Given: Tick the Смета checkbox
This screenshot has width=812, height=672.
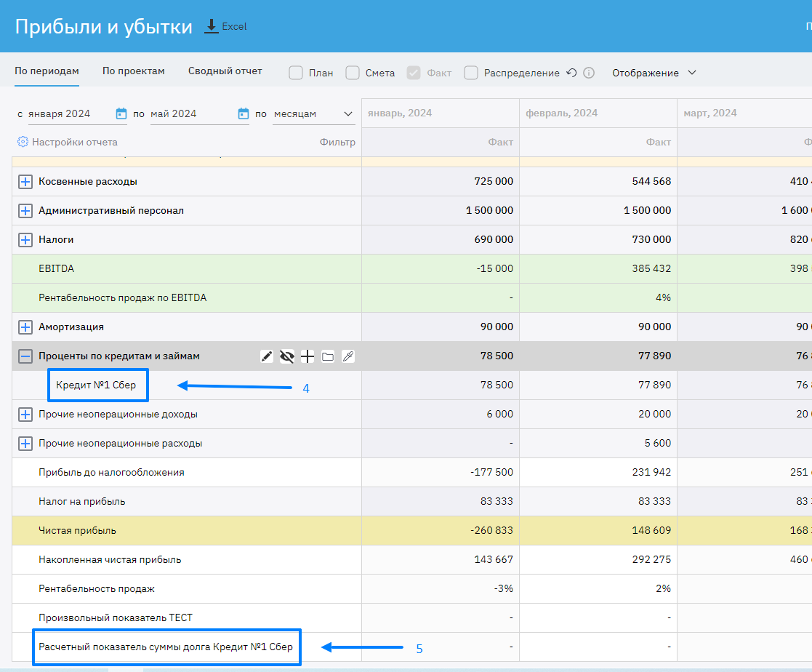Looking at the screenshot, I should (353, 73).
